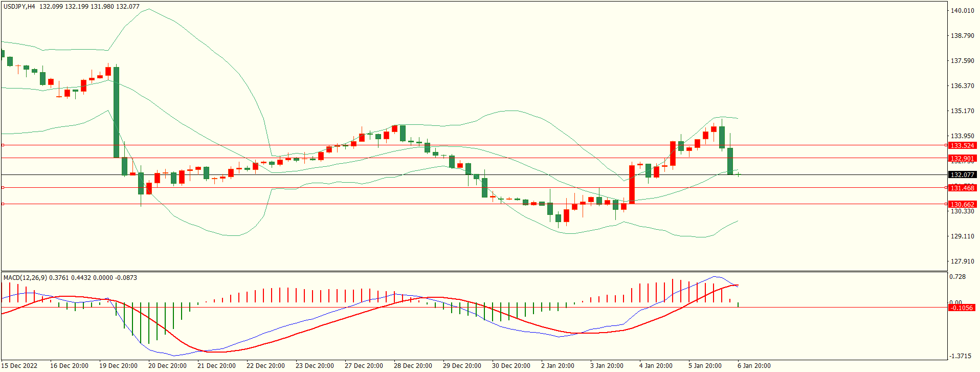Click the large green candle on 19 Dec
980x372 pixels.
(117, 112)
